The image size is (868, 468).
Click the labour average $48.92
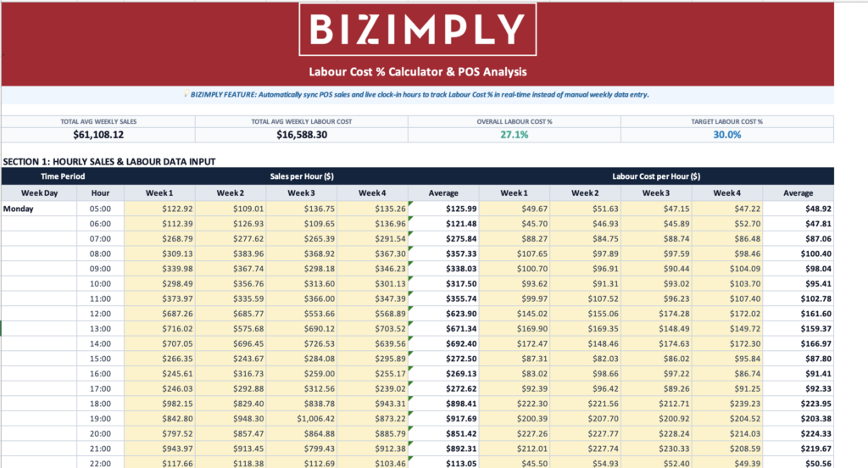(798, 209)
